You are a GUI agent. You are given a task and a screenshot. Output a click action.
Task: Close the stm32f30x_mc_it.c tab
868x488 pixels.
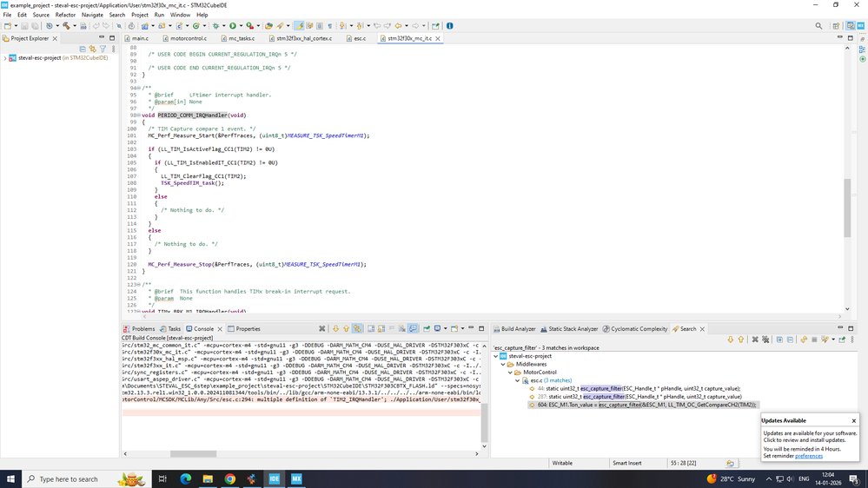pyautogui.click(x=438, y=38)
